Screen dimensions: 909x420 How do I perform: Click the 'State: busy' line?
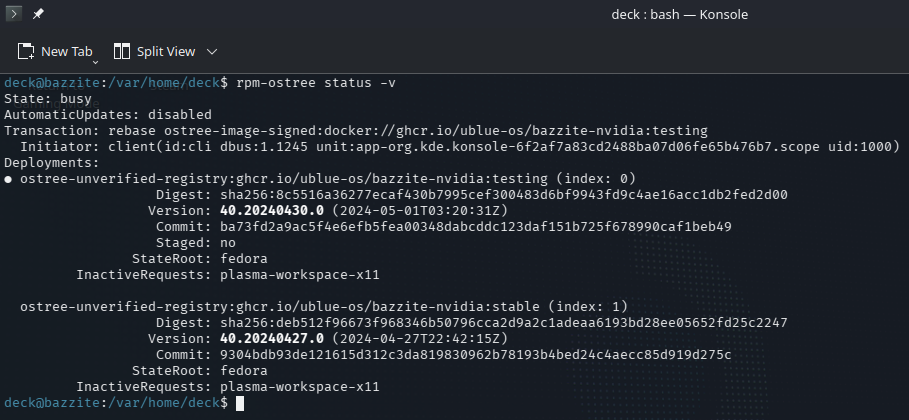pos(48,99)
